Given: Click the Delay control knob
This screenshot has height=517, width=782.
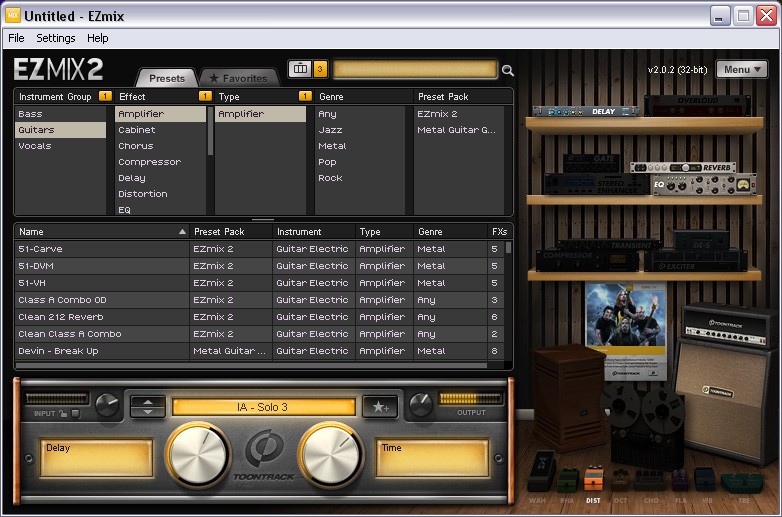Looking at the screenshot, I should click(x=198, y=455).
